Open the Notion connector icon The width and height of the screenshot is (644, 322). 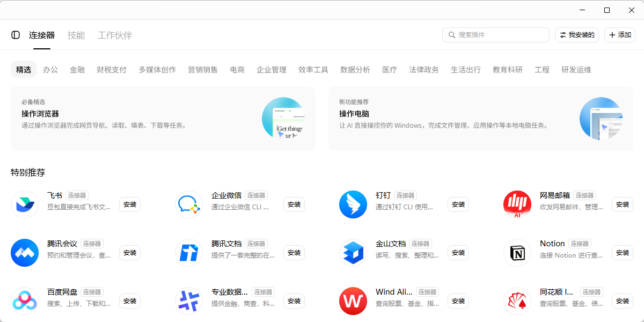coord(517,253)
